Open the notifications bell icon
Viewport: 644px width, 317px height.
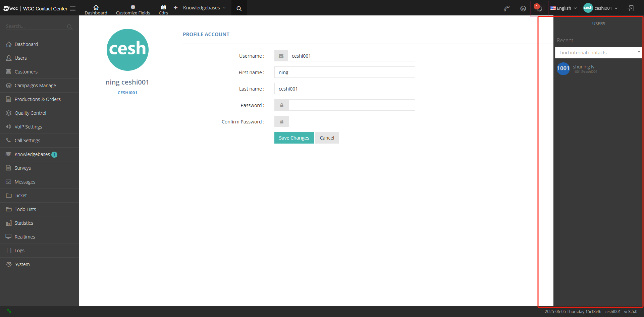point(539,8)
